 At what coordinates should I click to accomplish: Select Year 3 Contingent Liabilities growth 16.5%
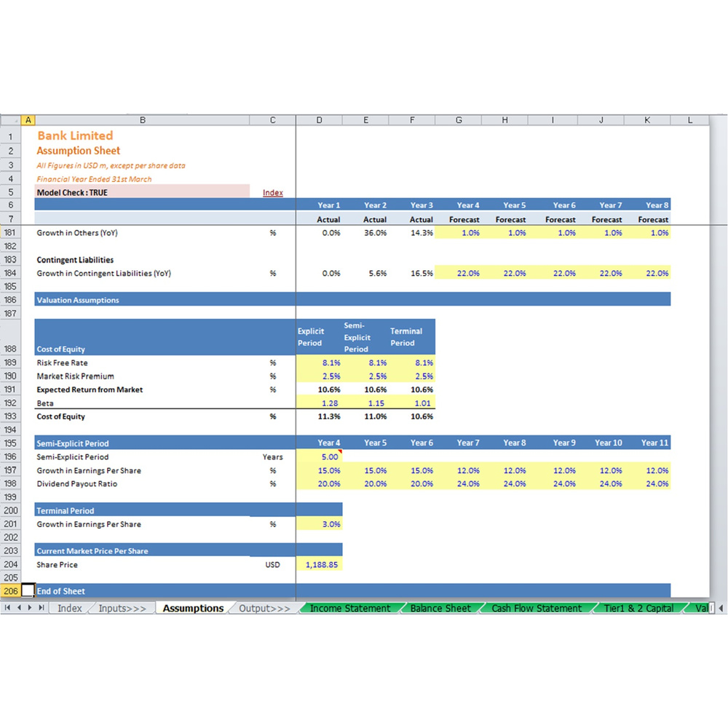[412, 274]
